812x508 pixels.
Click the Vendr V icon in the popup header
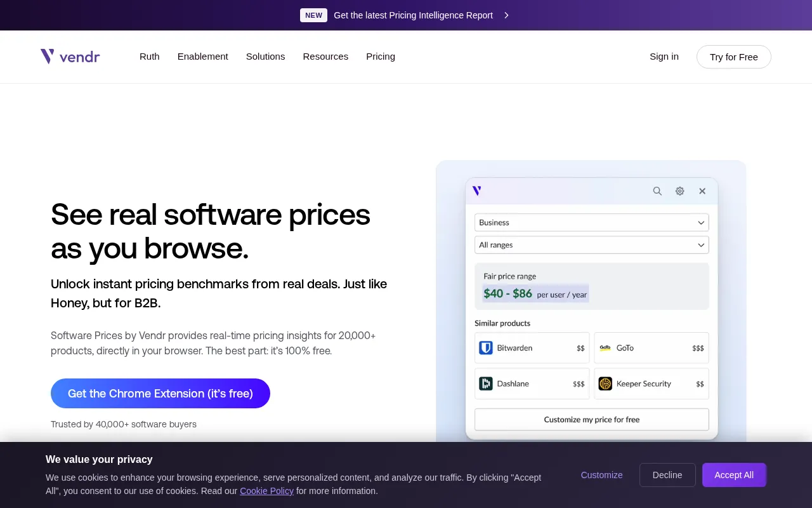[477, 190]
